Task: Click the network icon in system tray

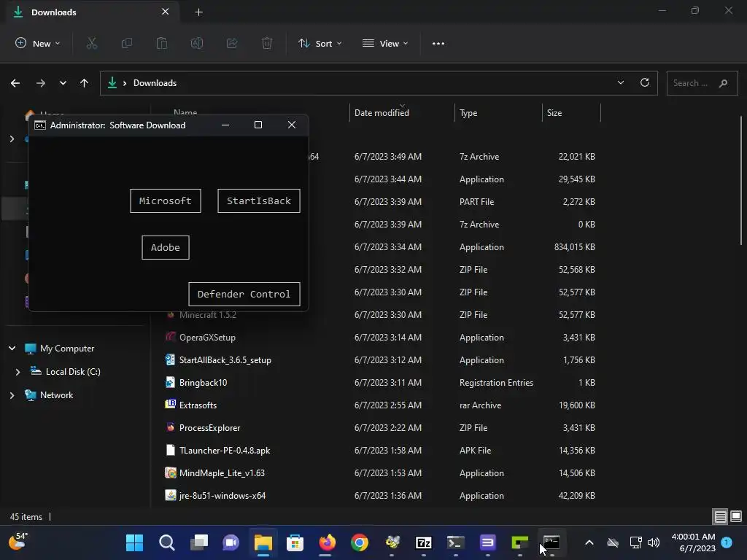Action: tap(635, 542)
